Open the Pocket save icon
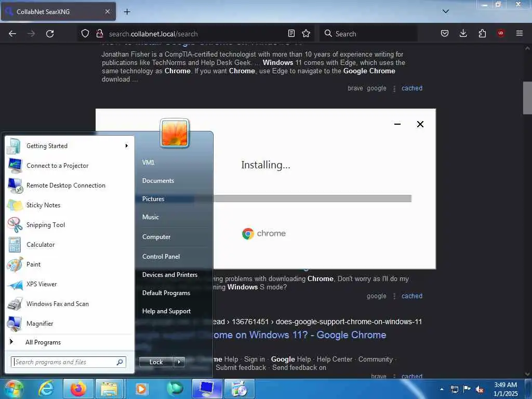The height and width of the screenshot is (399, 532). click(445, 33)
